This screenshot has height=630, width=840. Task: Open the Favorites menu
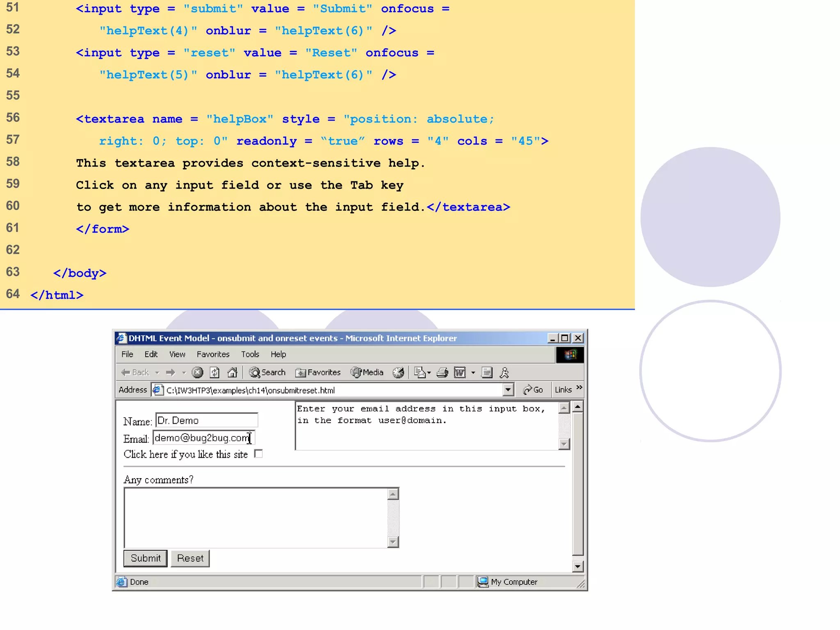213,354
